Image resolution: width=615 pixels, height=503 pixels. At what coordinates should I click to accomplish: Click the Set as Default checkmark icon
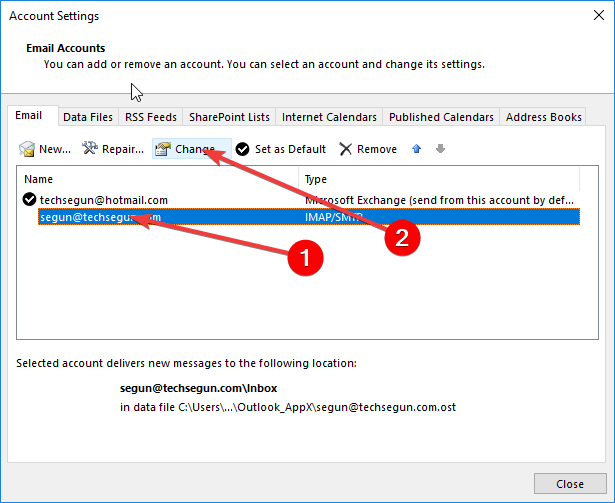242,149
